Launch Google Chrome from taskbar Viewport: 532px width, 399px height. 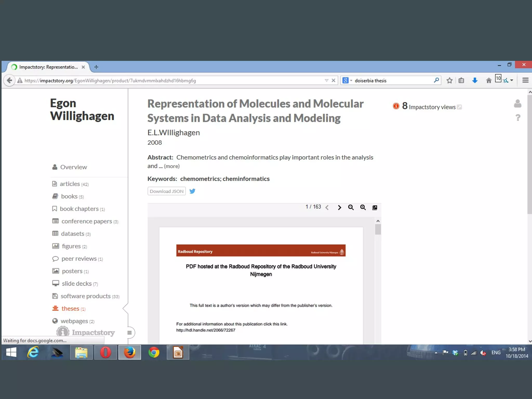point(154,353)
